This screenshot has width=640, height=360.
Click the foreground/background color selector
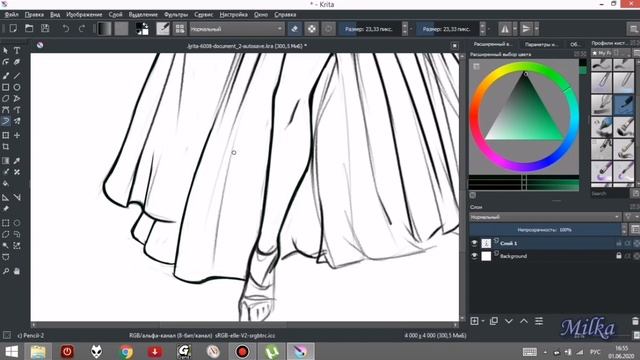pos(142,29)
